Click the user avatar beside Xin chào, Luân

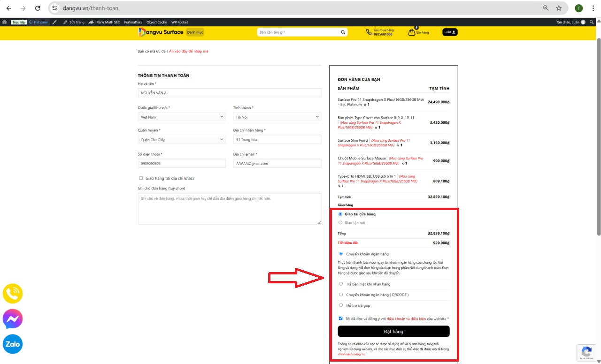[583, 22]
